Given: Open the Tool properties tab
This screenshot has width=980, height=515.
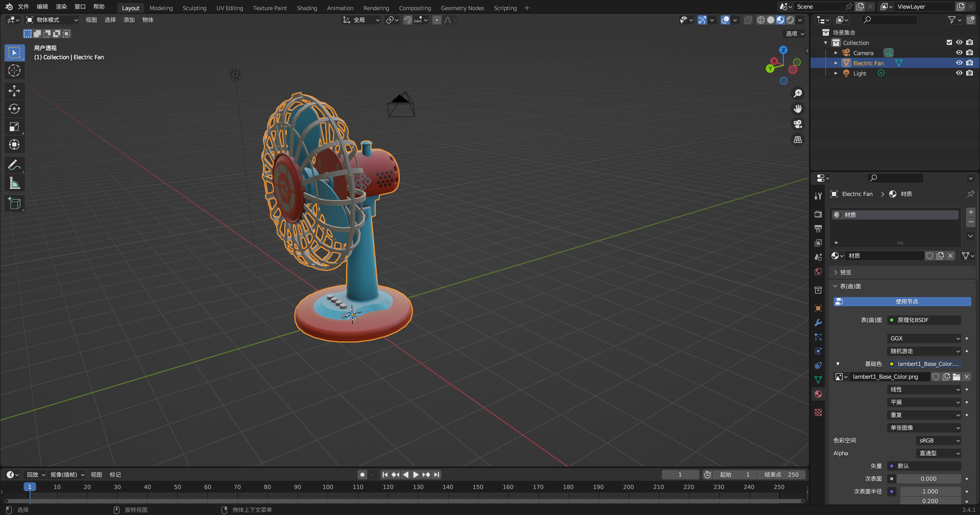Looking at the screenshot, I should (818, 196).
